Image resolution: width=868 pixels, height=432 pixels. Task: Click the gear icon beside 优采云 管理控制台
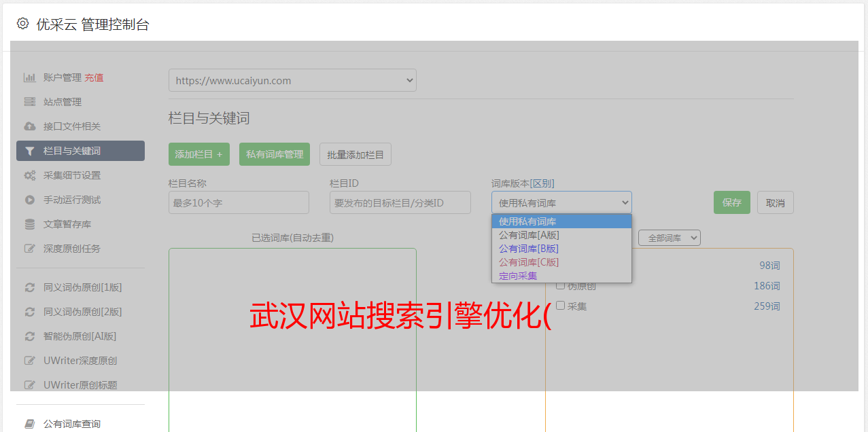point(23,24)
